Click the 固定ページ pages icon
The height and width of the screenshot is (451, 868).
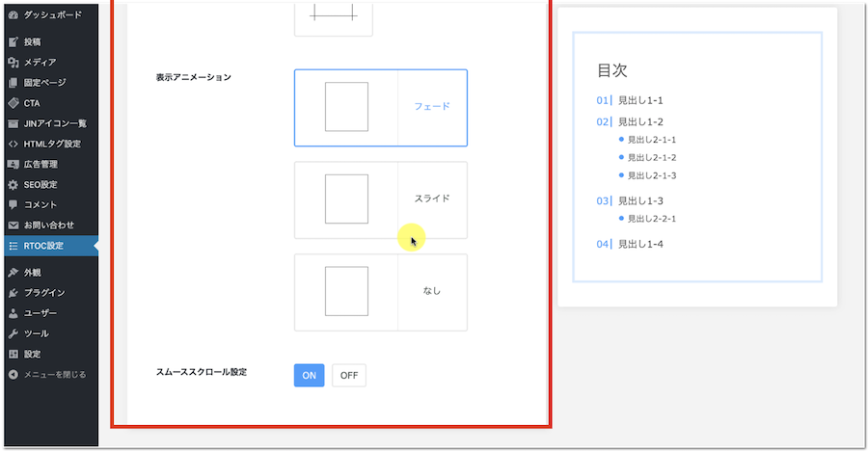[13, 83]
